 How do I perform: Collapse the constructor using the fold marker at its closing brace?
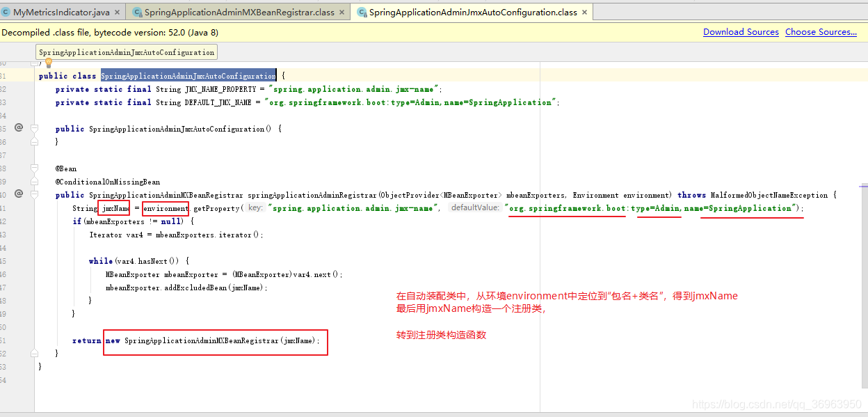pos(35,141)
